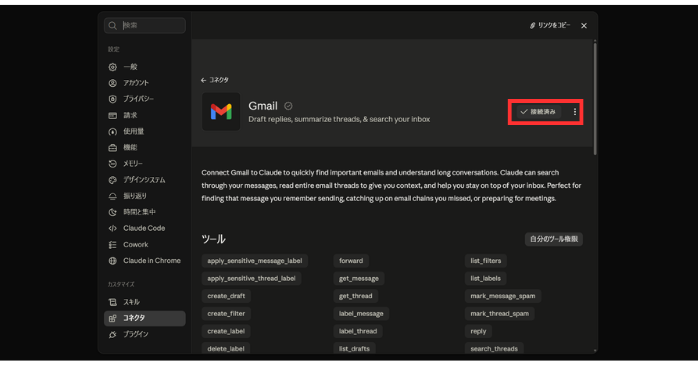Click the clock icon beside 時間と集中
Screen dimensions: 698x365
click(113, 212)
